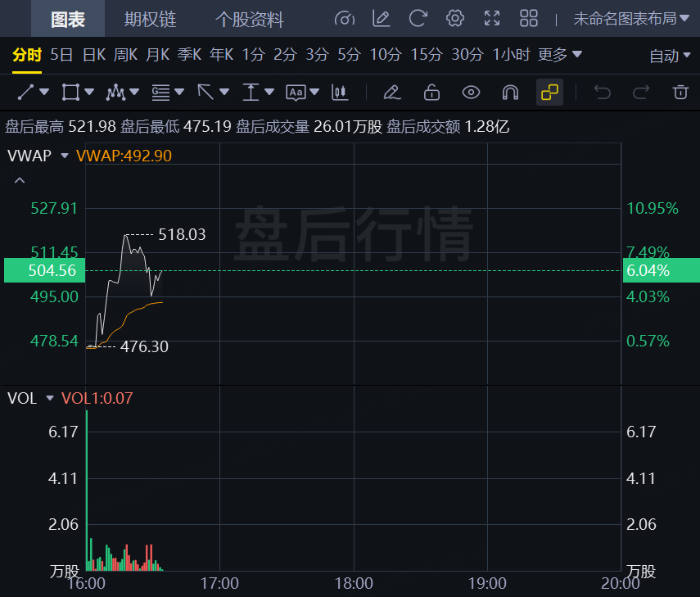700x597 pixels.
Task: Open the 个股资料 tab
Action: click(x=249, y=19)
